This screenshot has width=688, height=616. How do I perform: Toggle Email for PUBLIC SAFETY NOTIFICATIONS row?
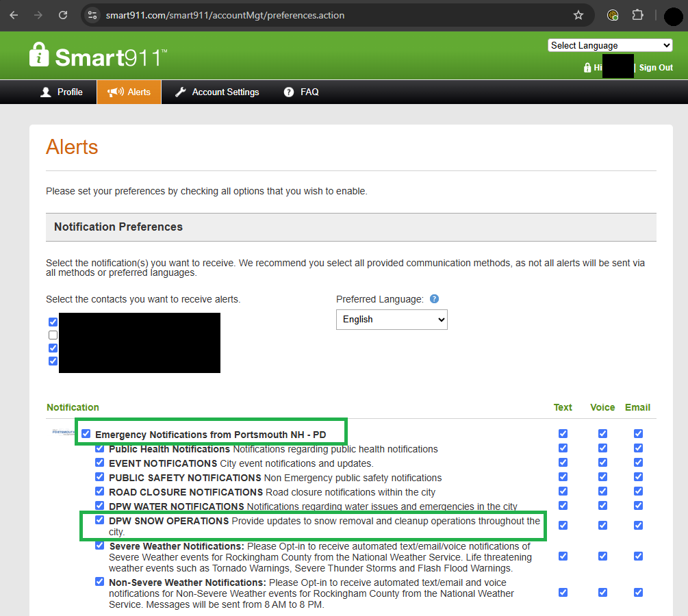pos(639,477)
